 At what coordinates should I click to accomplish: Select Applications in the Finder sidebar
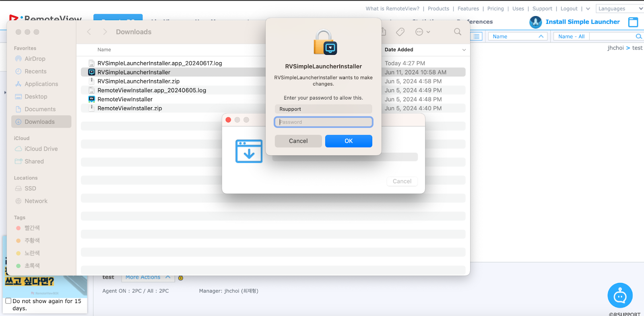pos(41,84)
